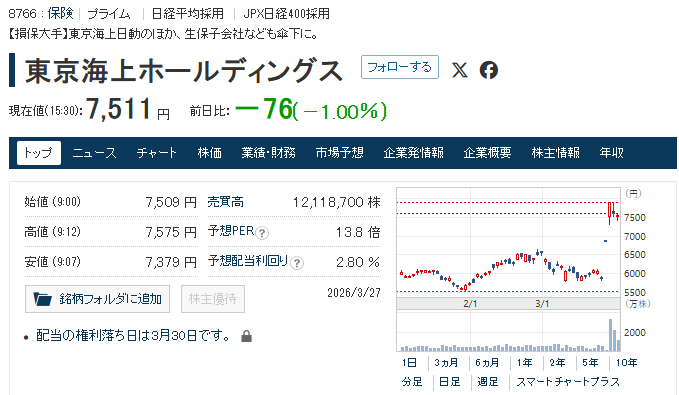The height and width of the screenshot is (395, 679).
Task: Select 分足 chart interval
Action: click(x=412, y=382)
